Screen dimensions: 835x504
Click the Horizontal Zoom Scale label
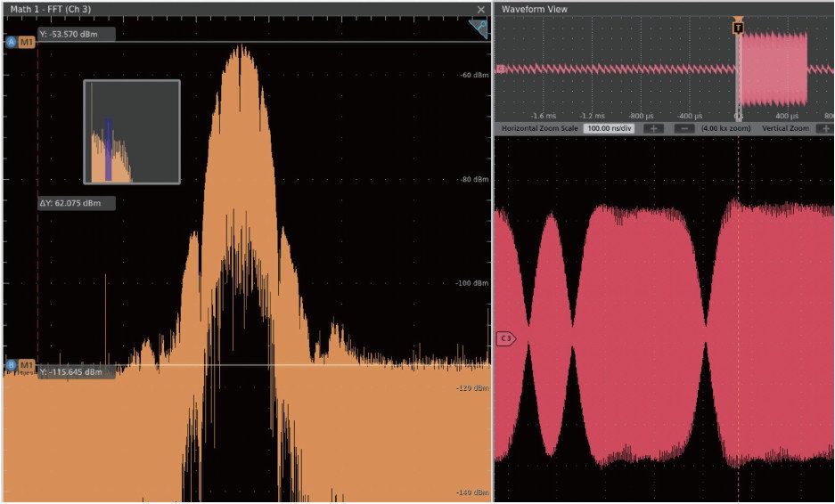click(x=540, y=128)
